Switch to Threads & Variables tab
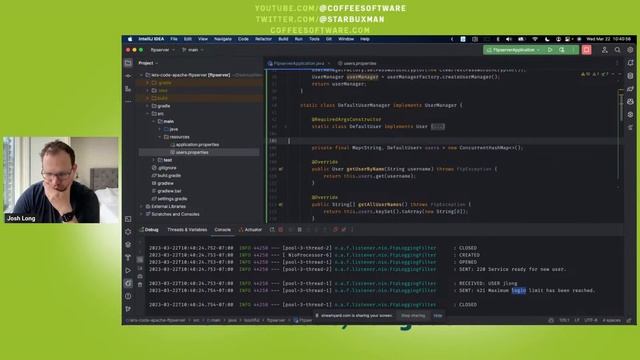 (187, 230)
